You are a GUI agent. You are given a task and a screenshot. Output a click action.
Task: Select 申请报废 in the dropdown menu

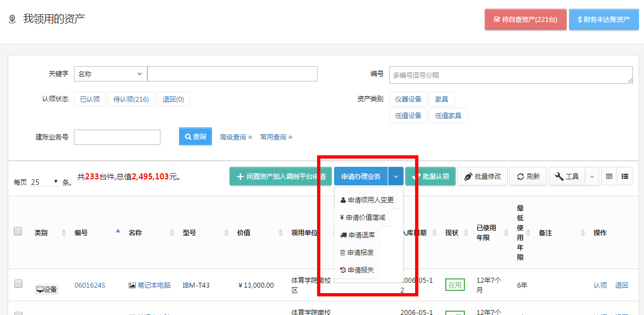pos(357,253)
